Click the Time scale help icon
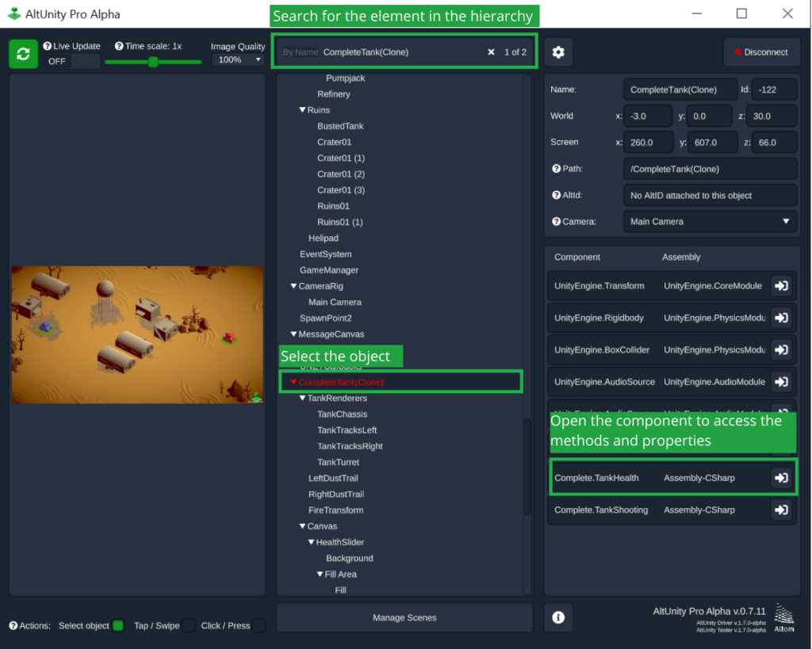The image size is (812, 649). 119,46
